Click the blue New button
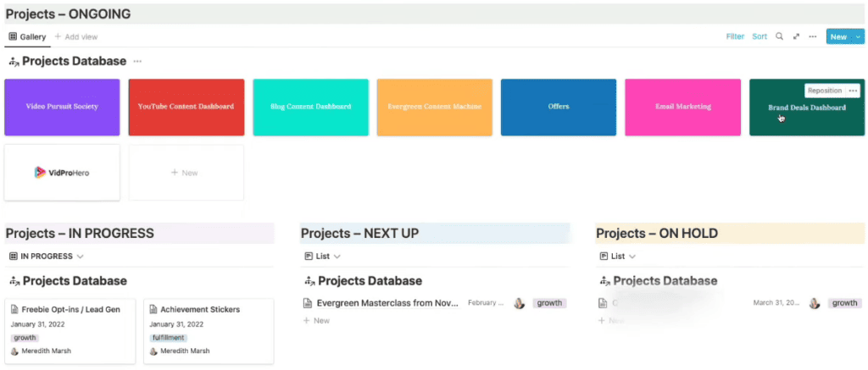This screenshot has width=868, height=370. (x=838, y=36)
